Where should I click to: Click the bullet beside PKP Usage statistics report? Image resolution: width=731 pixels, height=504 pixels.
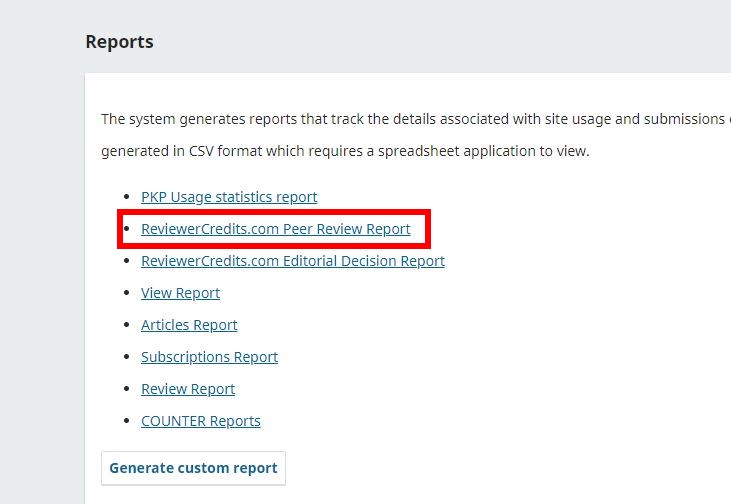click(x=126, y=198)
